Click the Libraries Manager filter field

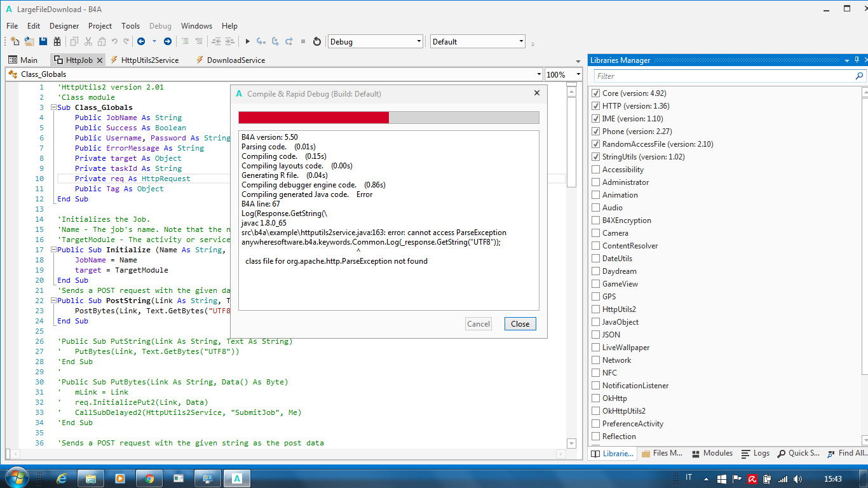[723, 76]
